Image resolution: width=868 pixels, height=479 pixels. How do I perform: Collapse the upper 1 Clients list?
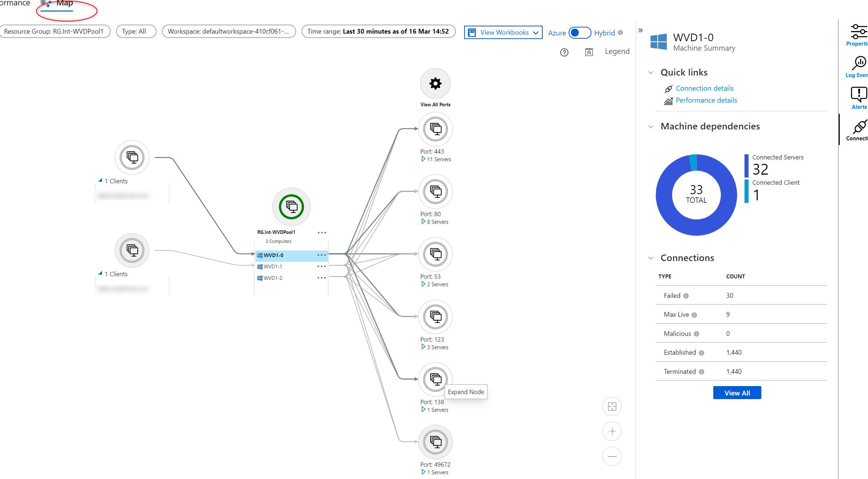pos(101,180)
